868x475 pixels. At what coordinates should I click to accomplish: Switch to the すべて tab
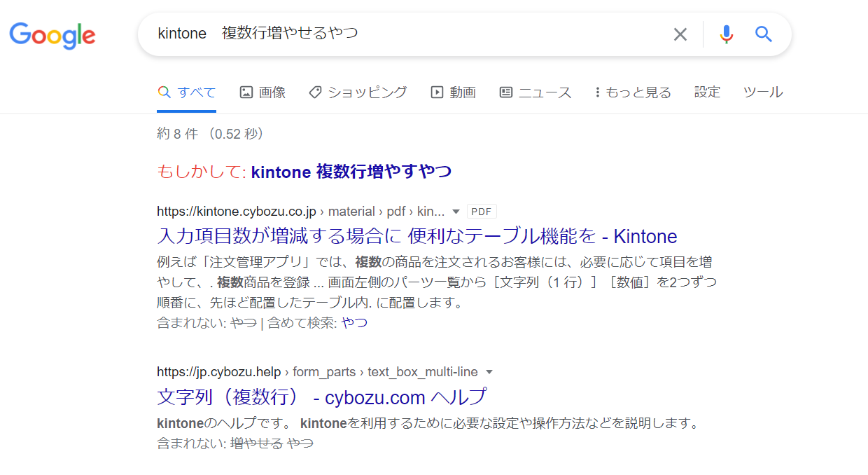pyautogui.click(x=186, y=92)
